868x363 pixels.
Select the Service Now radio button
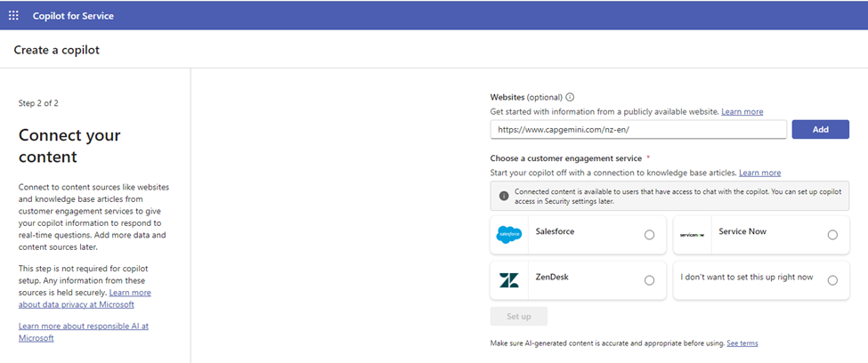point(832,235)
